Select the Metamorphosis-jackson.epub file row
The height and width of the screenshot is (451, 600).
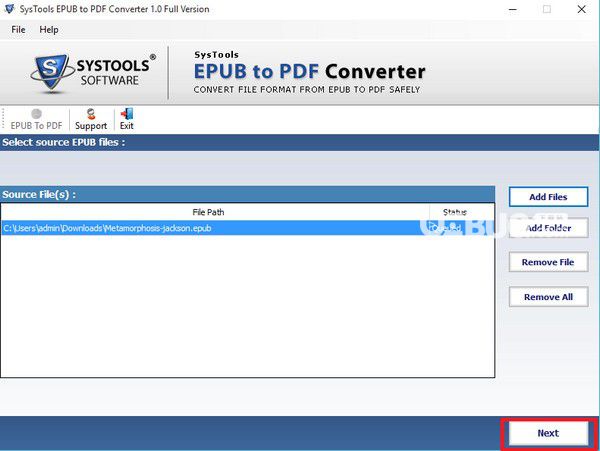coord(247,228)
